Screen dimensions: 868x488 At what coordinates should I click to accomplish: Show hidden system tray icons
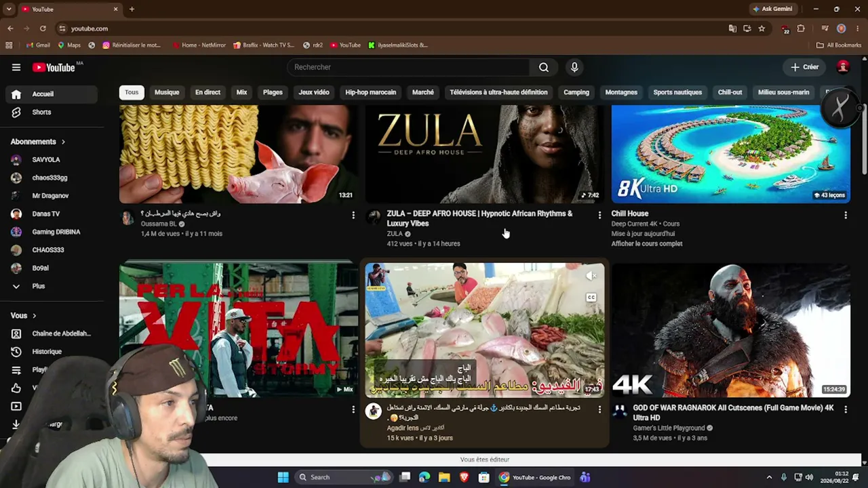[x=769, y=477]
